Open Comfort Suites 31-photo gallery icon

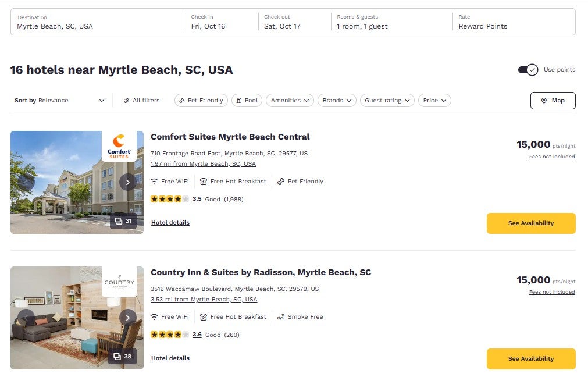[x=123, y=221]
